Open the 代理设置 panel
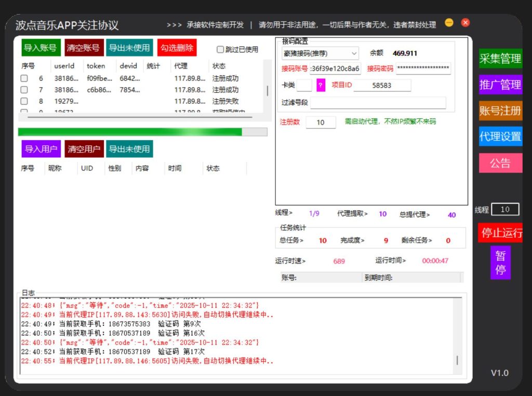 tap(500, 136)
